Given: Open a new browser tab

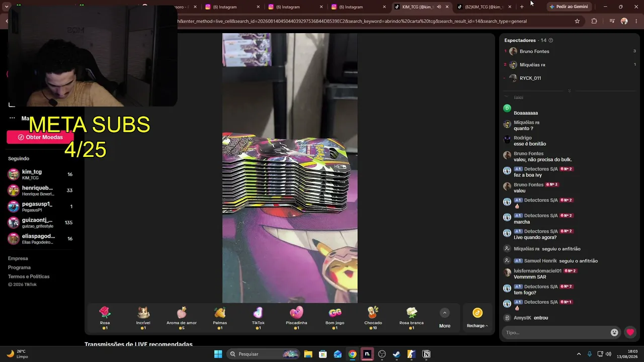Looking at the screenshot, I should (522, 7).
